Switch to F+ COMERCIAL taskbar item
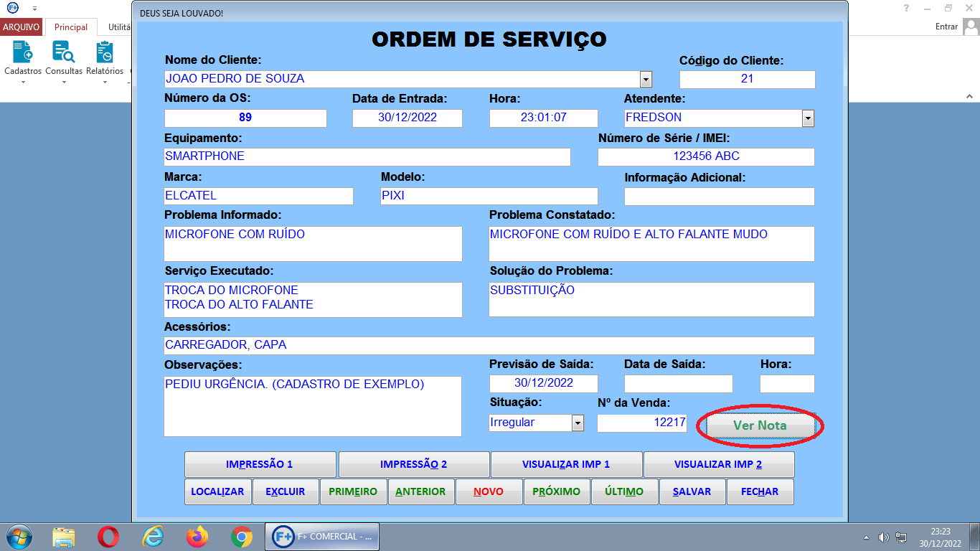980x551 pixels. tap(322, 537)
